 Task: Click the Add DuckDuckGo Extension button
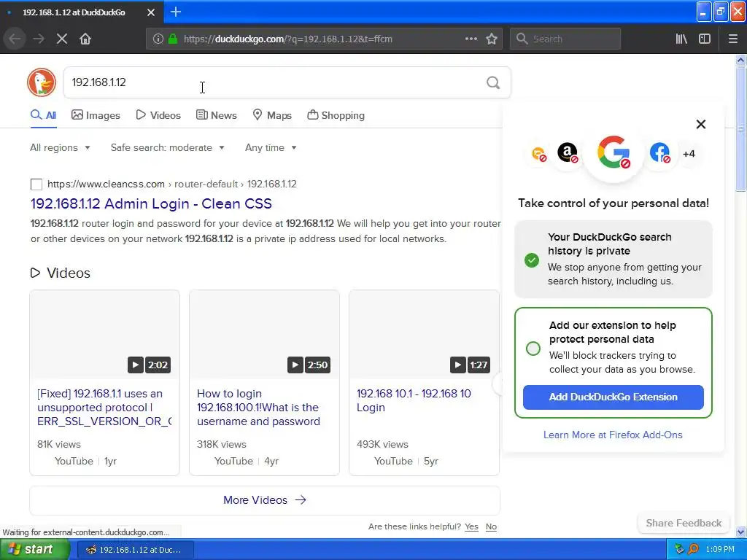pyautogui.click(x=613, y=397)
